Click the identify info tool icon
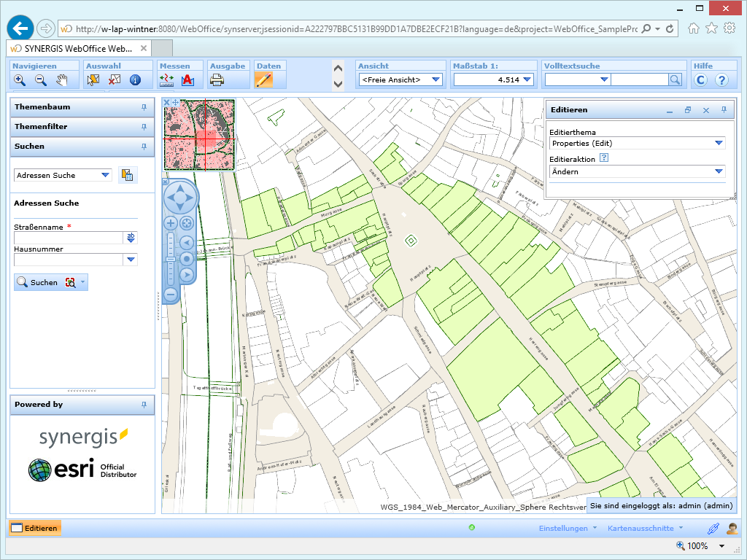The width and height of the screenshot is (747, 560). pyautogui.click(x=135, y=80)
